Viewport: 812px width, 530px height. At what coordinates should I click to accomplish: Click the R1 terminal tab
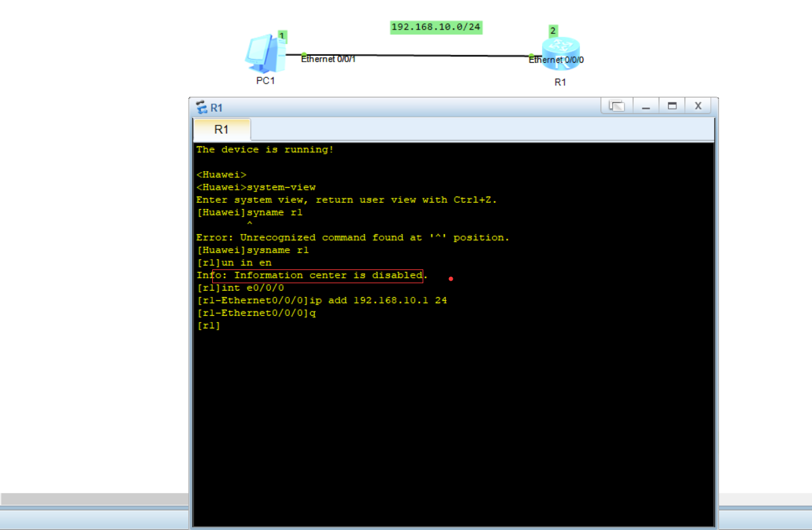pos(222,129)
